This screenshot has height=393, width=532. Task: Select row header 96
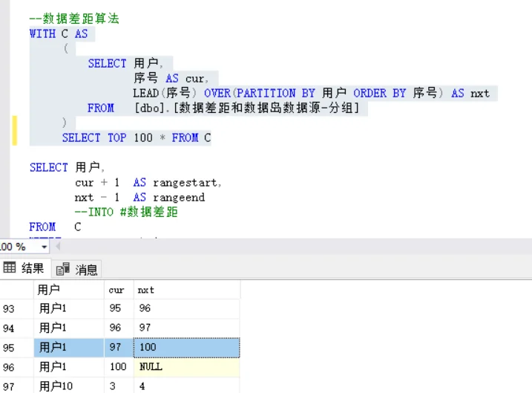[x=16, y=367]
